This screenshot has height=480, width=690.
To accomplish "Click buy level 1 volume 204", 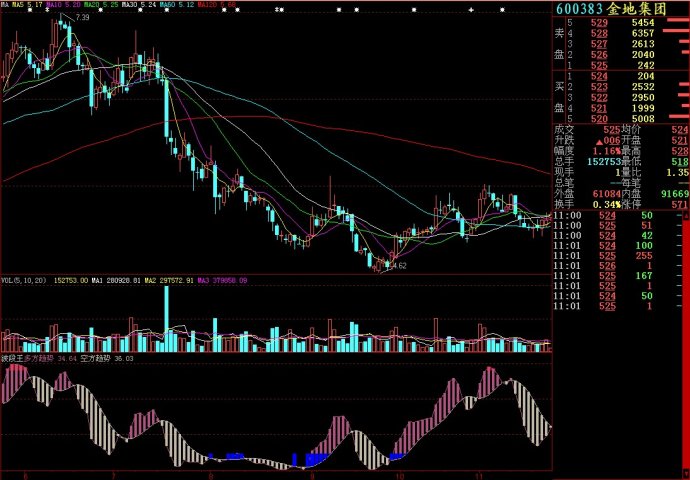I will 646,76.
